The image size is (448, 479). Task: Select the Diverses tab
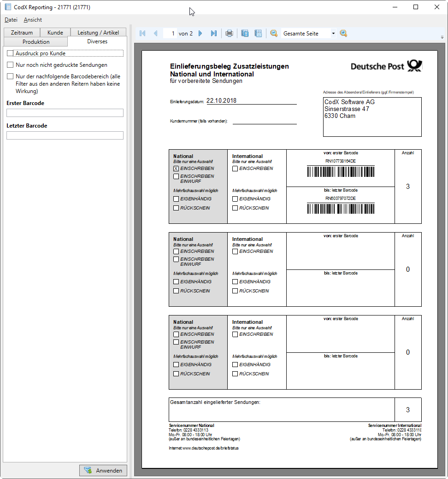click(x=97, y=41)
